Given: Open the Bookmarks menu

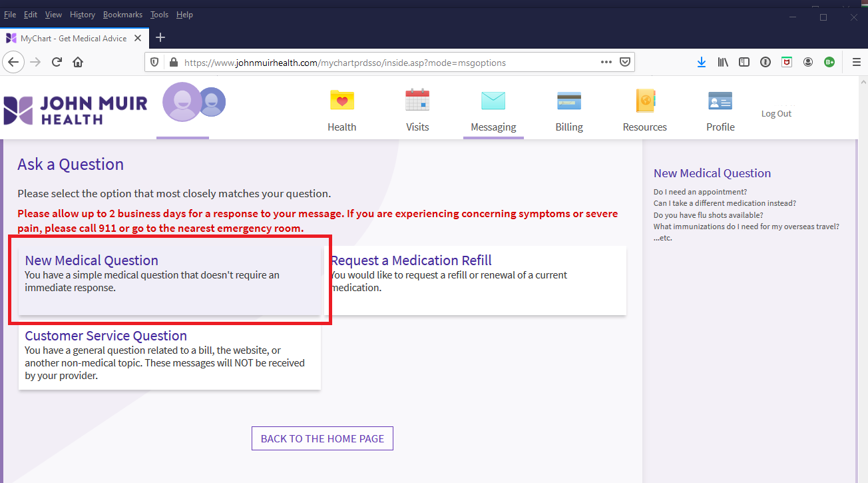Looking at the screenshot, I should pyautogui.click(x=122, y=15).
